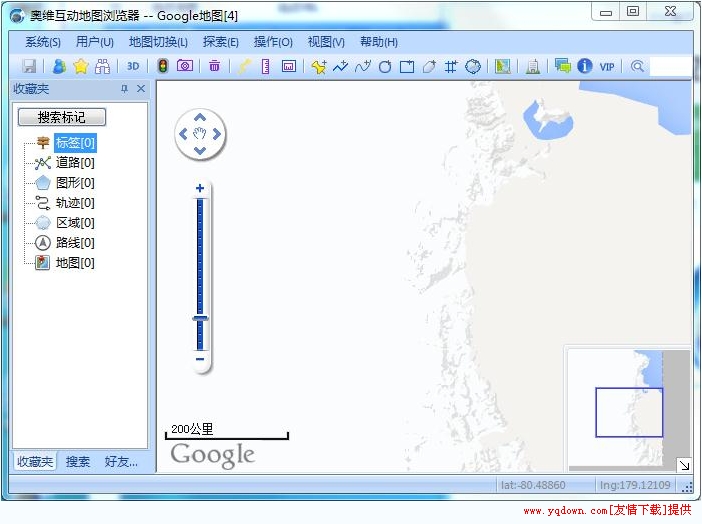Click the binoculars search icon
This screenshot has height=524, width=702.
click(x=103, y=66)
